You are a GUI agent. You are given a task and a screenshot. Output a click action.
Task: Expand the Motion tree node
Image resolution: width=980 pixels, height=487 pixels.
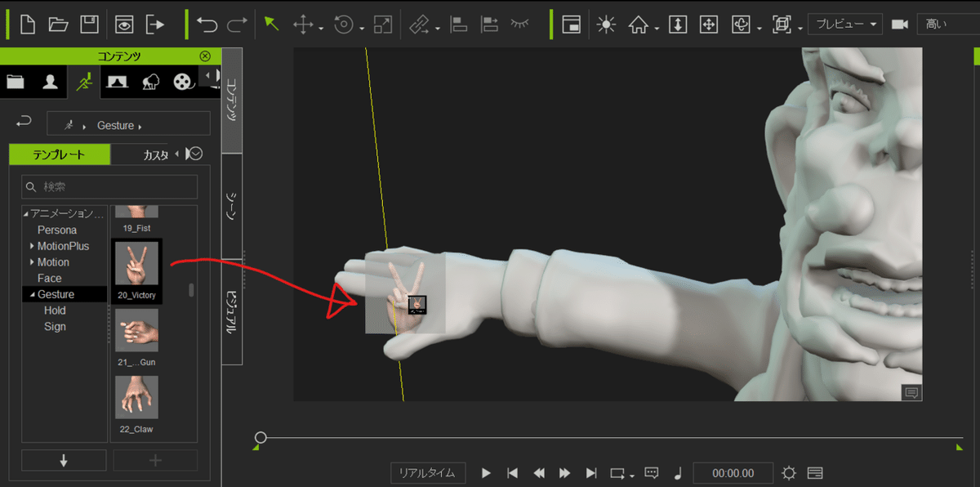point(32,262)
